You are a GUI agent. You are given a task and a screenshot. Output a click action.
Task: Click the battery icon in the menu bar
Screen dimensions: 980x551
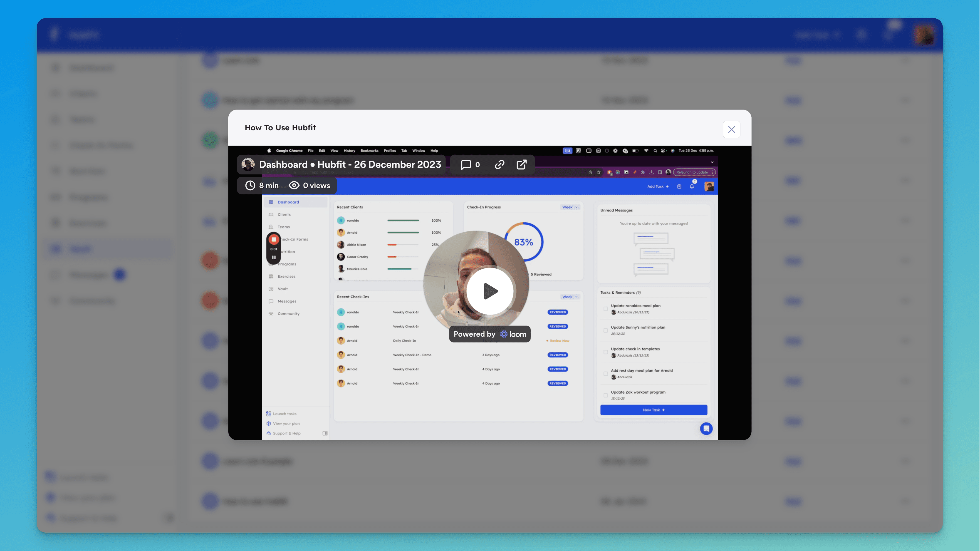(x=635, y=151)
